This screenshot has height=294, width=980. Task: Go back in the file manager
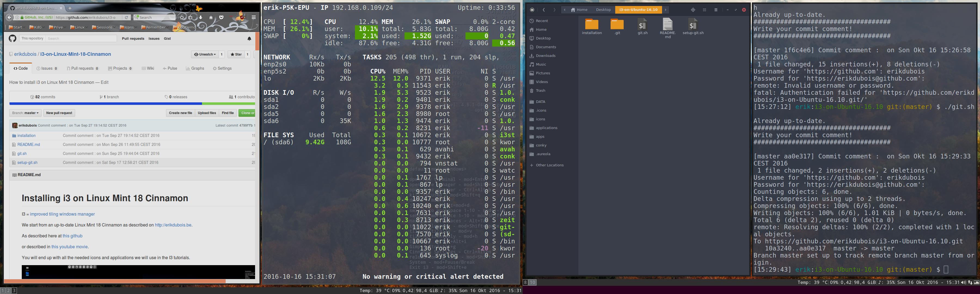544,10
